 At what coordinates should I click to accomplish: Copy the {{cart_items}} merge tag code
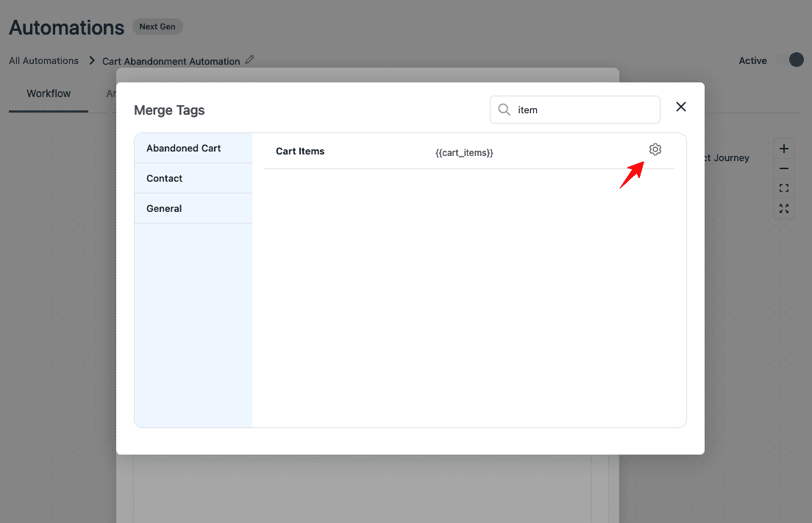464,152
